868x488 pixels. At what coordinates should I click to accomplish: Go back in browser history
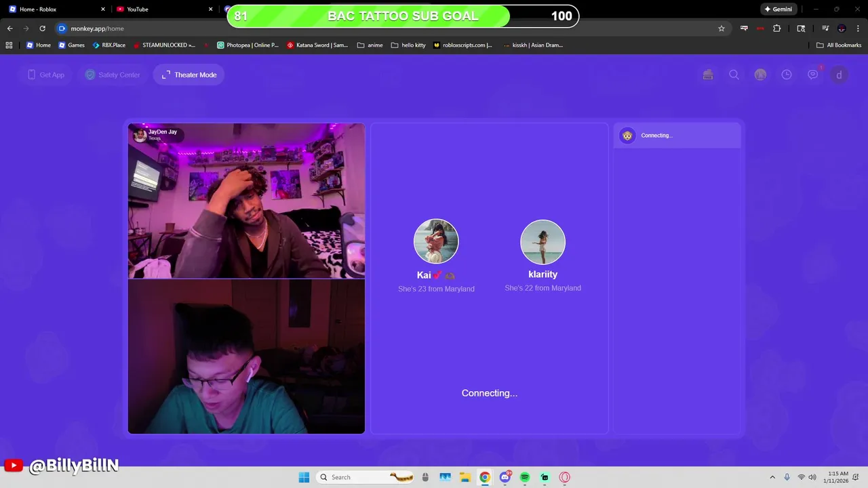(x=9, y=28)
